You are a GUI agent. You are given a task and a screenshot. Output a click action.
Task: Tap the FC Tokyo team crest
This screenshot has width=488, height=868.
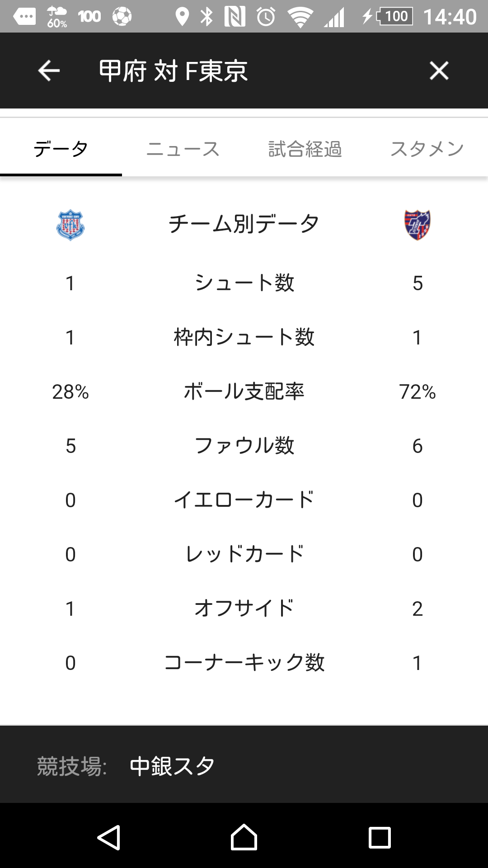(417, 225)
